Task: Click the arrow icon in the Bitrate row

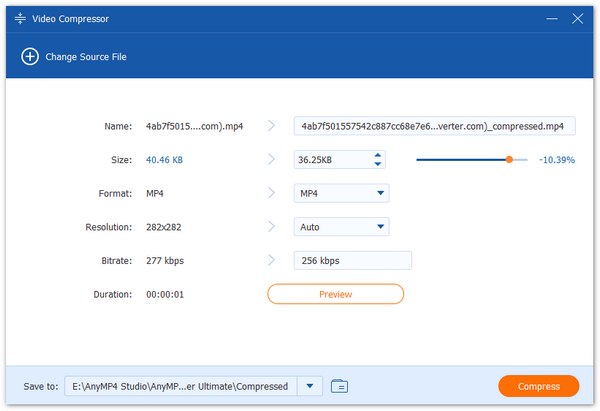Action: click(271, 260)
